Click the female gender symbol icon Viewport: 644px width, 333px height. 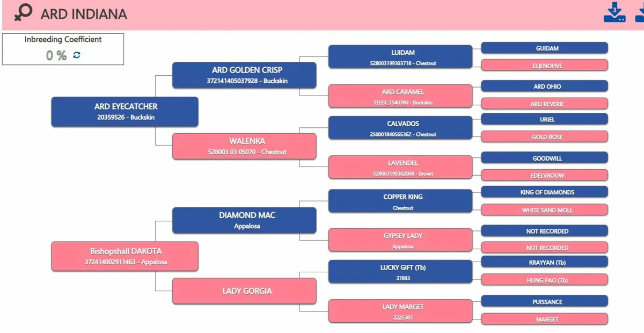(x=23, y=13)
